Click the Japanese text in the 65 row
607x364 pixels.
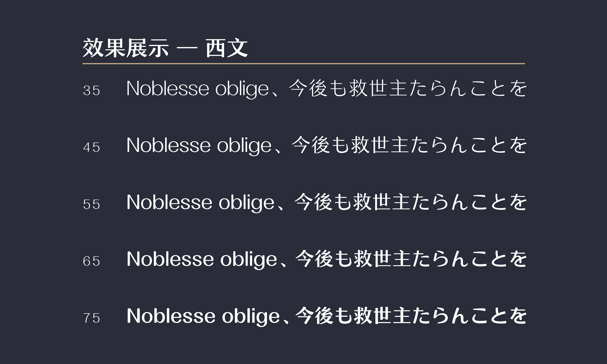coord(411,259)
